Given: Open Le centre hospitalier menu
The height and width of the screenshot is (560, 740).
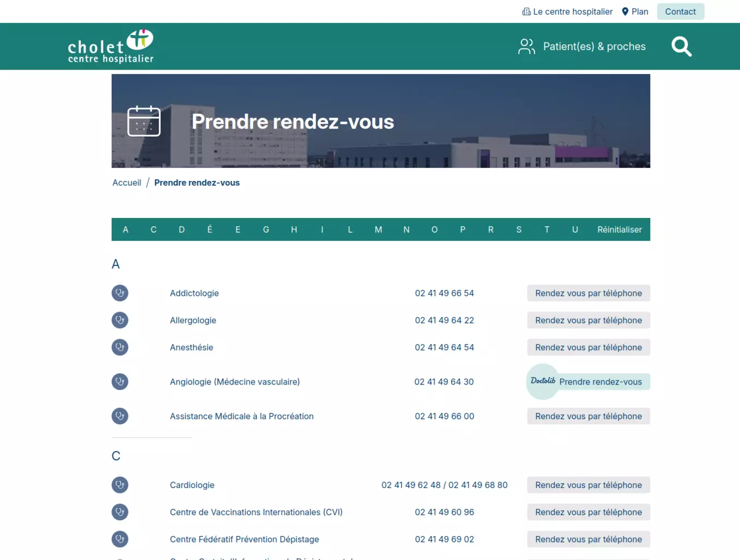Looking at the screenshot, I should (567, 11).
